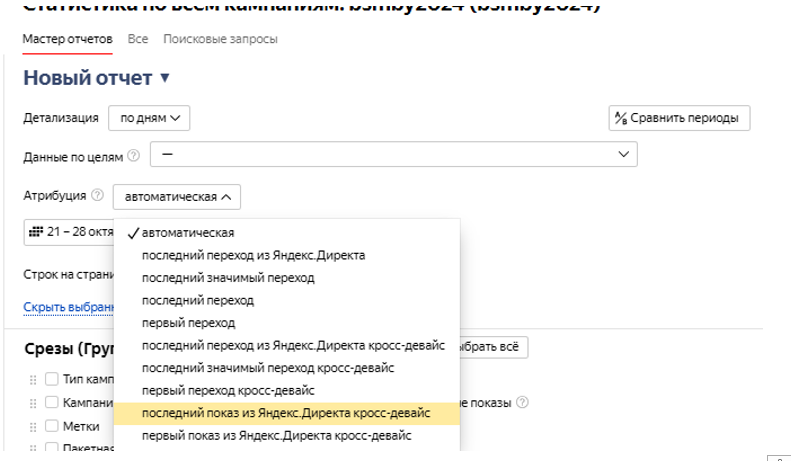Click the drag handle beside Тип кампании
The height and width of the screenshot is (461, 791).
tap(33, 379)
